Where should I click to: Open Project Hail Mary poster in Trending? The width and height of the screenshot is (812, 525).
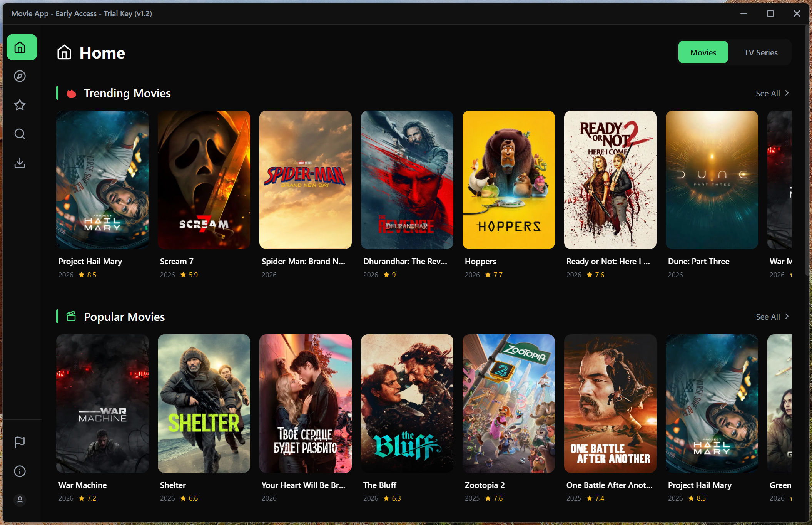pos(102,180)
